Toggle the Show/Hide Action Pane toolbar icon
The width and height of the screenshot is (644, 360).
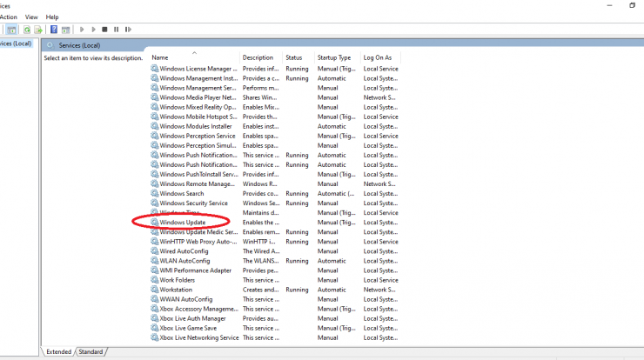pyautogui.click(x=66, y=30)
